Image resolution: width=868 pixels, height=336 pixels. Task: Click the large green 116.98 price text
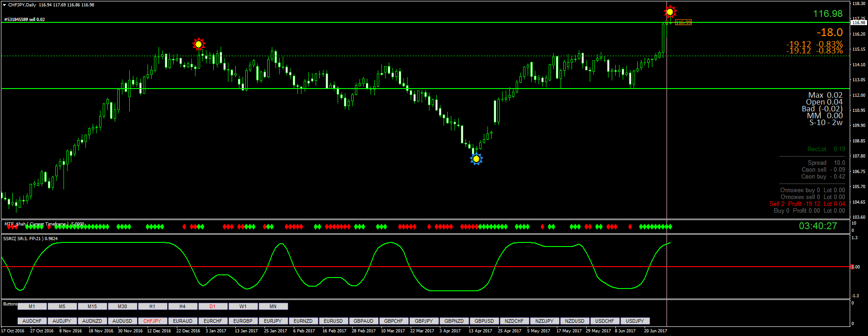point(828,14)
